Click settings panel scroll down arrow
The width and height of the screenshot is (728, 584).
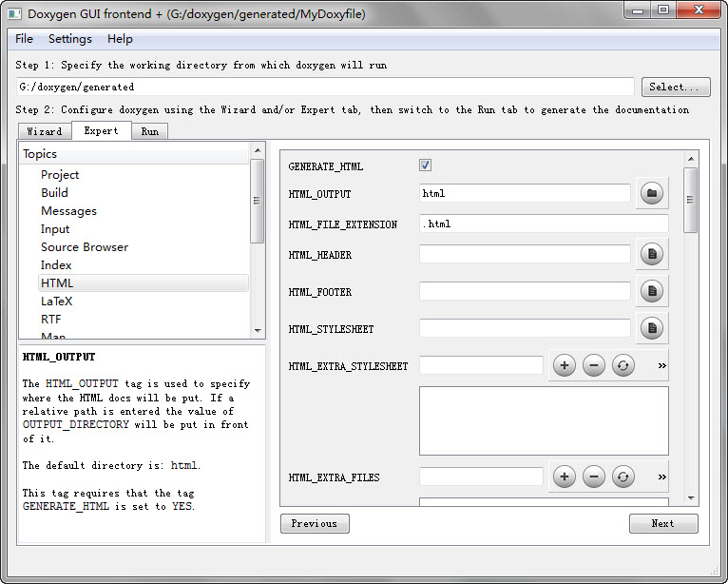pyautogui.click(x=691, y=498)
